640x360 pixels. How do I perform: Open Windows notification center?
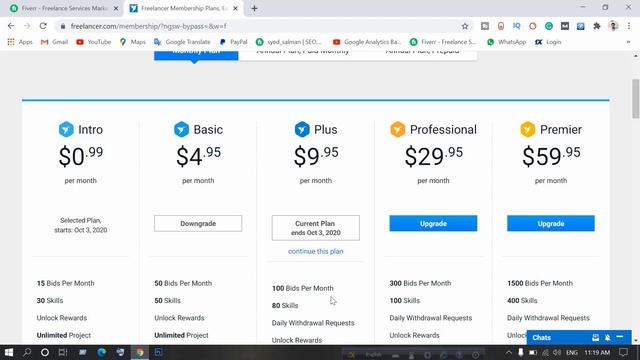[623, 352]
